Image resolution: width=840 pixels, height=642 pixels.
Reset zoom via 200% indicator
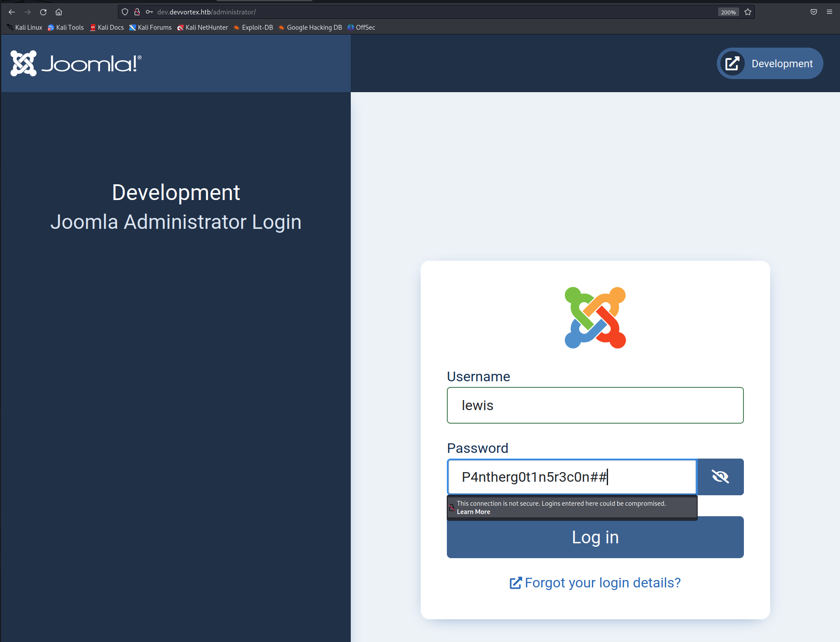tap(728, 12)
